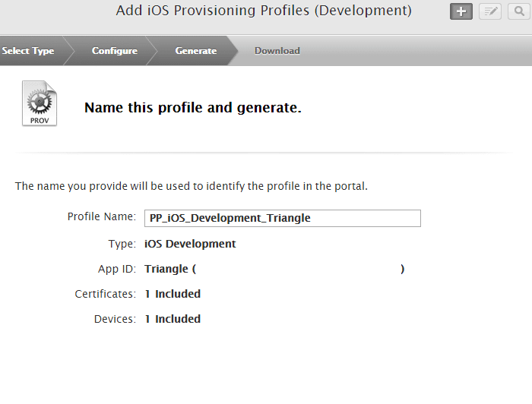
Task: Jump to the Download step
Action: 277,51
